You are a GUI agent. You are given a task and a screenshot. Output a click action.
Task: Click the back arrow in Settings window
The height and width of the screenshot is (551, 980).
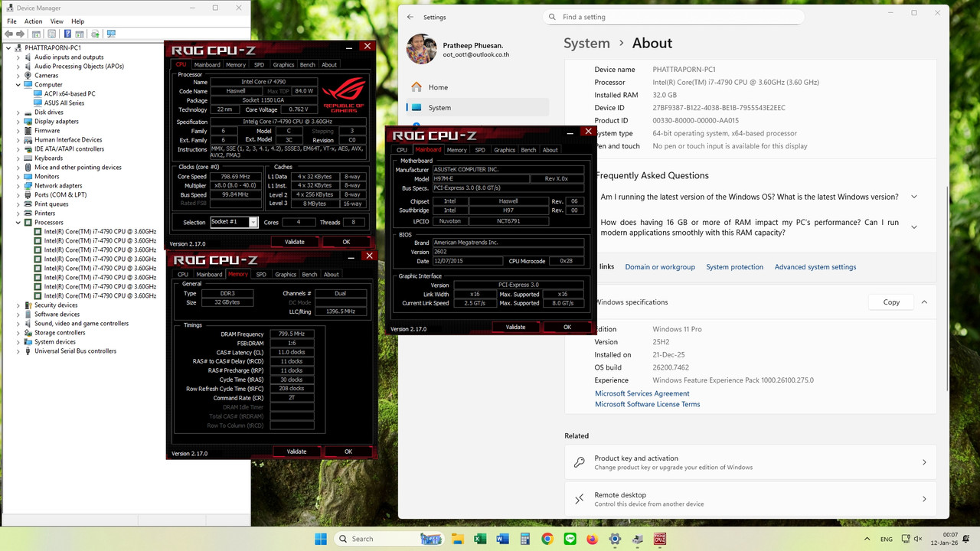tap(410, 17)
